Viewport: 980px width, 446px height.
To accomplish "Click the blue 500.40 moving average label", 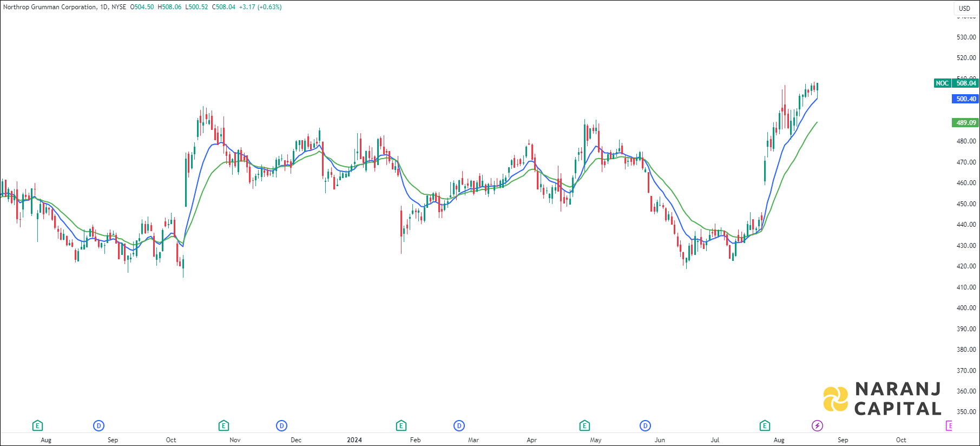I will [966, 99].
